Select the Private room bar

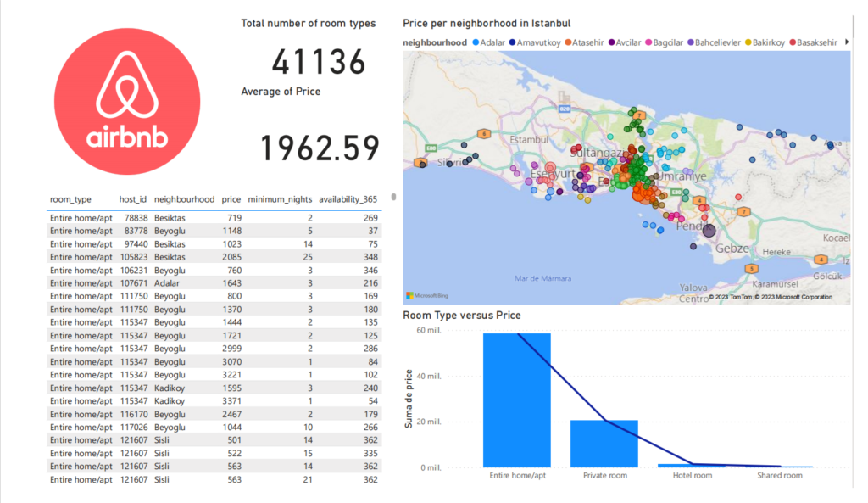pyautogui.click(x=604, y=443)
